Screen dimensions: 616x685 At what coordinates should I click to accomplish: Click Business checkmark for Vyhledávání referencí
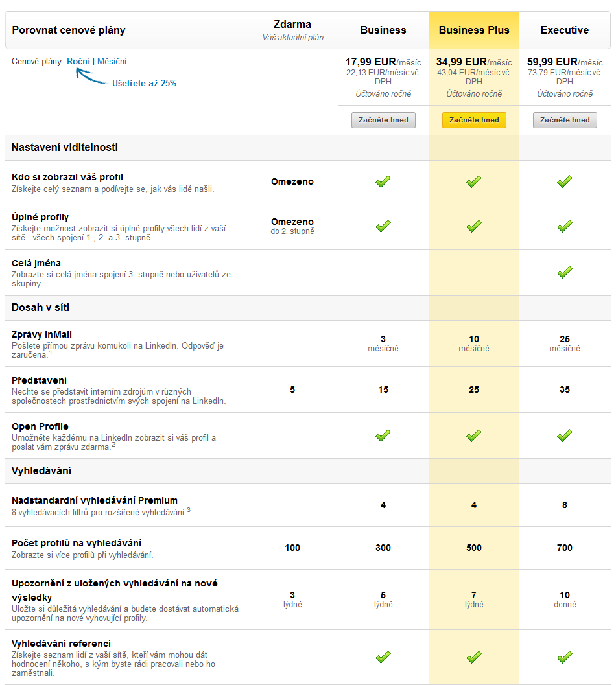tap(383, 657)
